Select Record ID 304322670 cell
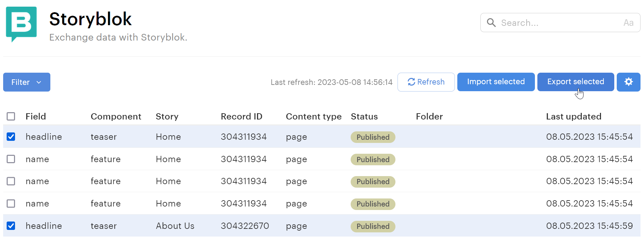Viewport: 644px width, 239px height. [x=245, y=226]
